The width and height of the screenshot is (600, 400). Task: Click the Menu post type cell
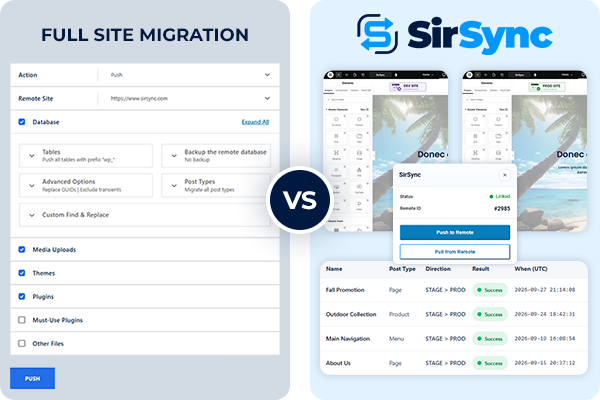tap(396, 339)
